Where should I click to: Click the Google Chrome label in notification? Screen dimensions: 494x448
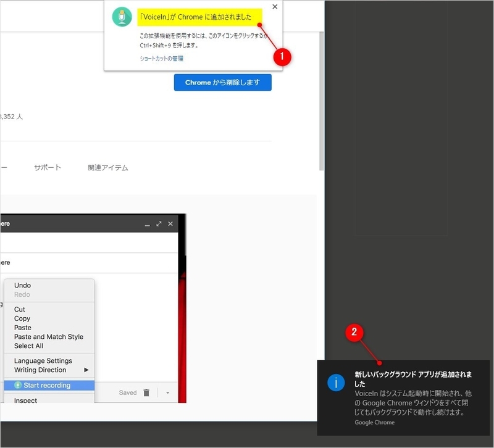374,422
